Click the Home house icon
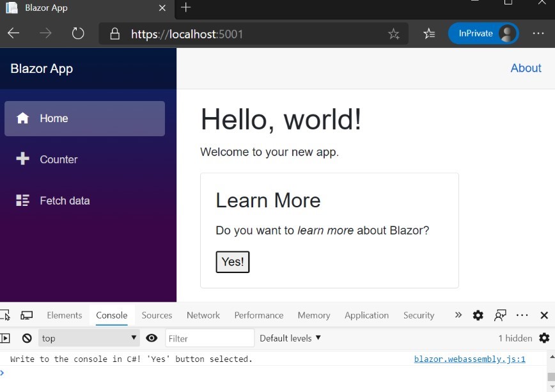Image resolution: width=555 pixels, height=392 pixels. coord(22,118)
